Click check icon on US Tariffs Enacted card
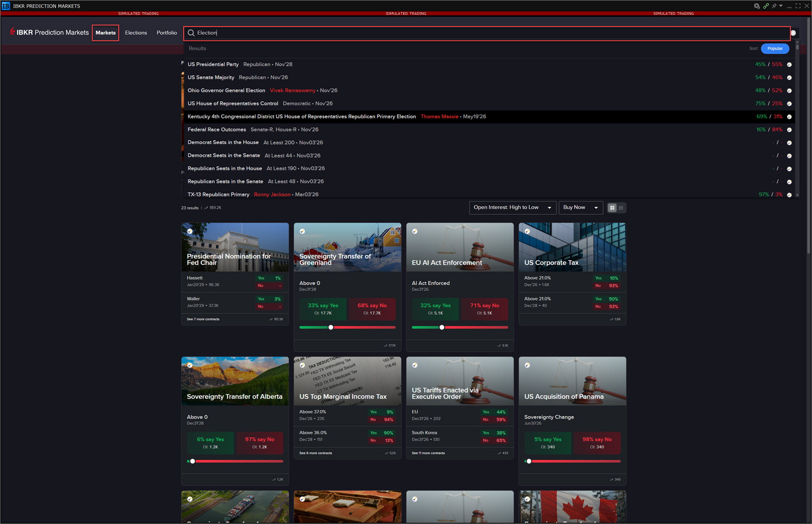 pos(415,365)
